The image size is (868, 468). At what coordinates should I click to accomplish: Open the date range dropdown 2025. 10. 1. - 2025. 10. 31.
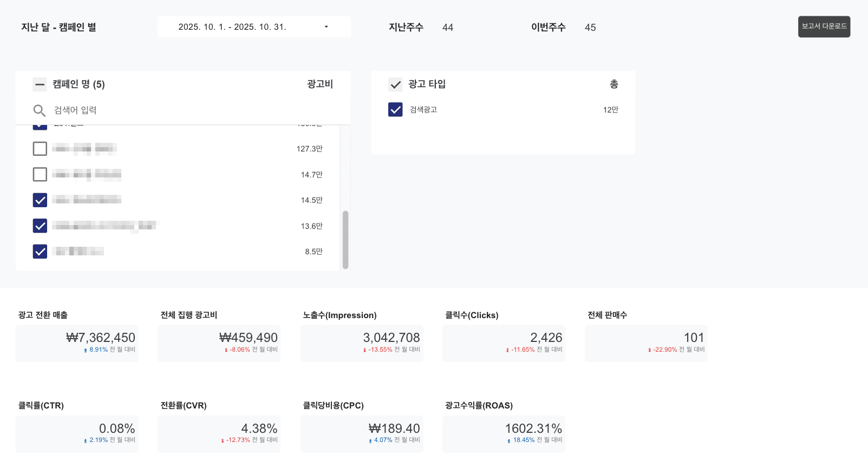(254, 27)
